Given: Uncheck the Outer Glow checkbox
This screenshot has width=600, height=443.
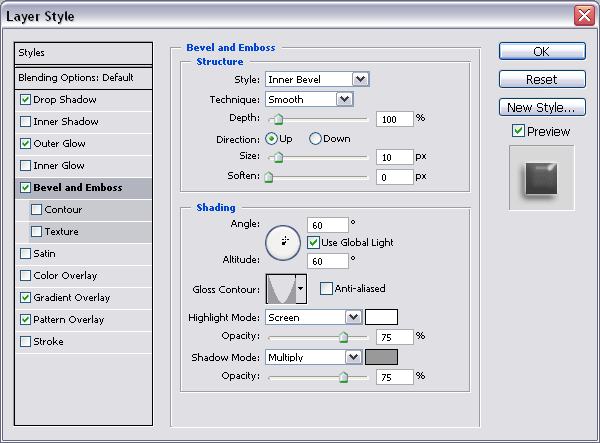Looking at the screenshot, I should [x=25, y=144].
